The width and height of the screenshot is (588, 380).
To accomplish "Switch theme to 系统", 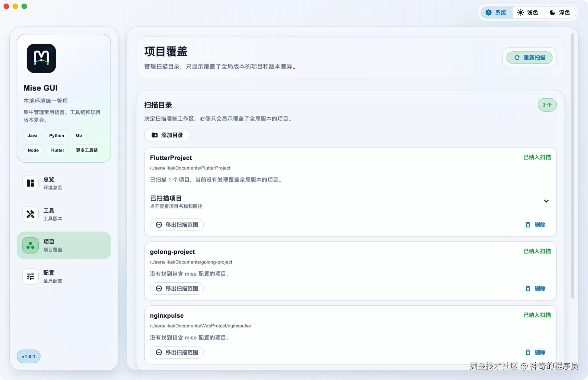I will (496, 13).
